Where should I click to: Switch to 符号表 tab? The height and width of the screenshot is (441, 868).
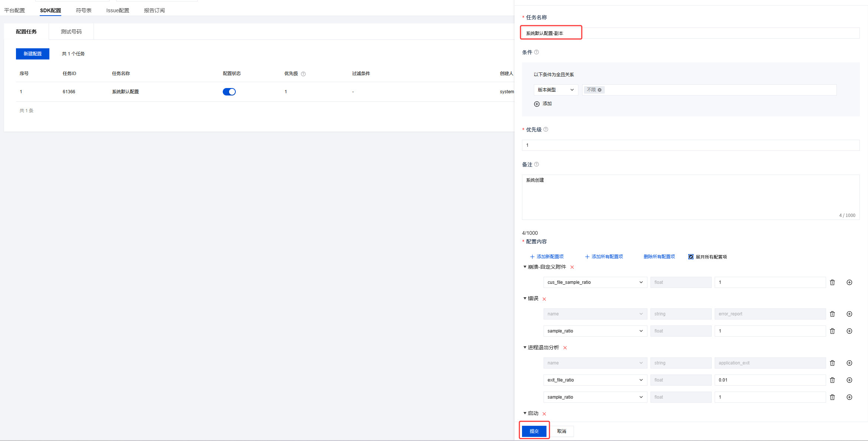click(x=84, y=10)
